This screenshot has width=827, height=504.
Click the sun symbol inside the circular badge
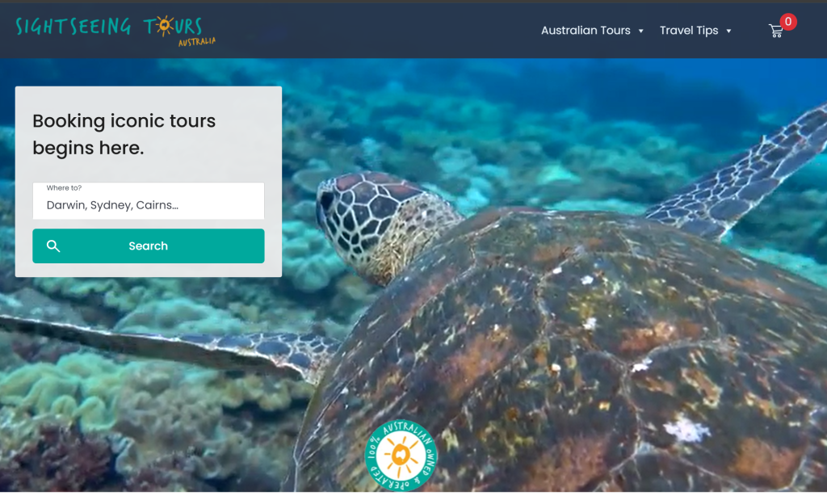coord(401,455)
